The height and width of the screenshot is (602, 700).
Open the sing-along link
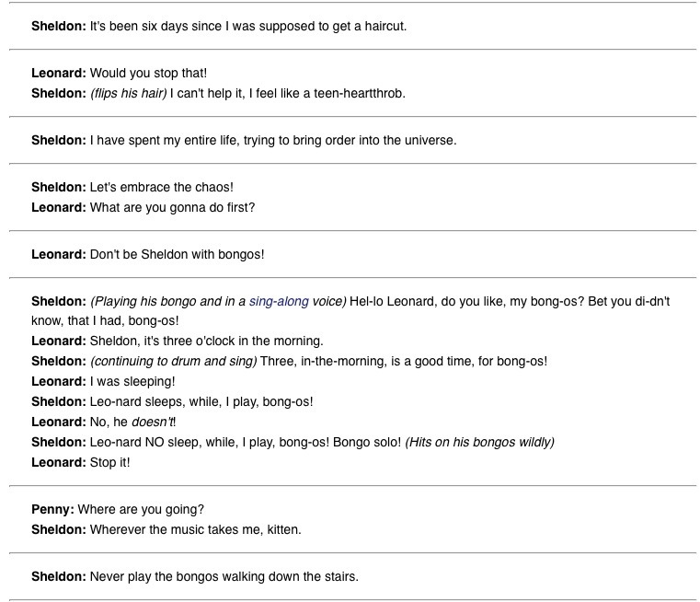click(278, 301)
